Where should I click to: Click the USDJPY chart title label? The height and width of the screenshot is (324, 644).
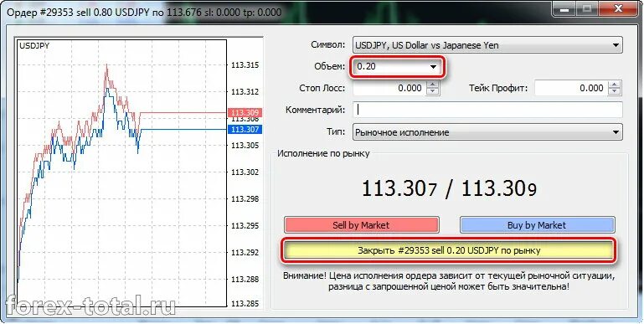pyautogui.click(x=34, y=46)
